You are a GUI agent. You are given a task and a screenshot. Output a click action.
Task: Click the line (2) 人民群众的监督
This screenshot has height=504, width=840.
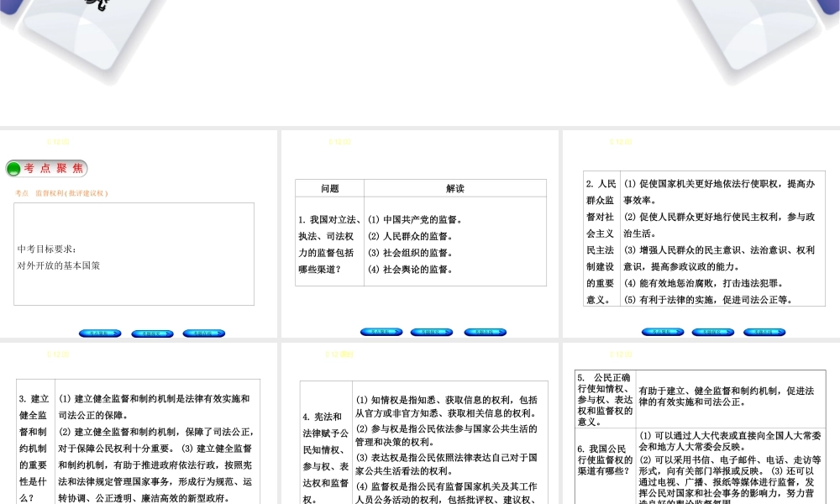click(411, 236)
